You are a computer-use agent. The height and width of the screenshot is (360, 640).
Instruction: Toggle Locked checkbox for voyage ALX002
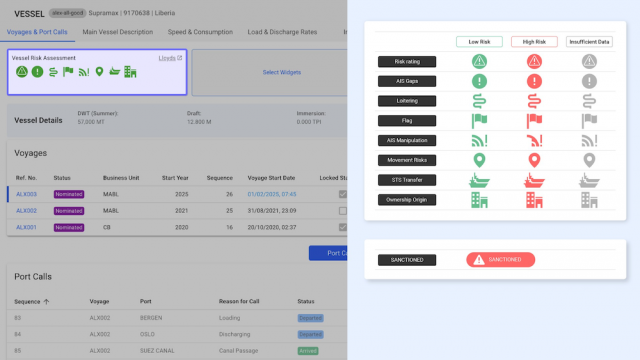(x=343, y=211)
